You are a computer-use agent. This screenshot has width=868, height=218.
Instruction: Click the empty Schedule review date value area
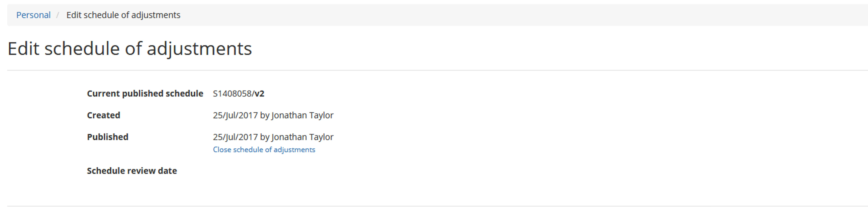pos(270,171)
